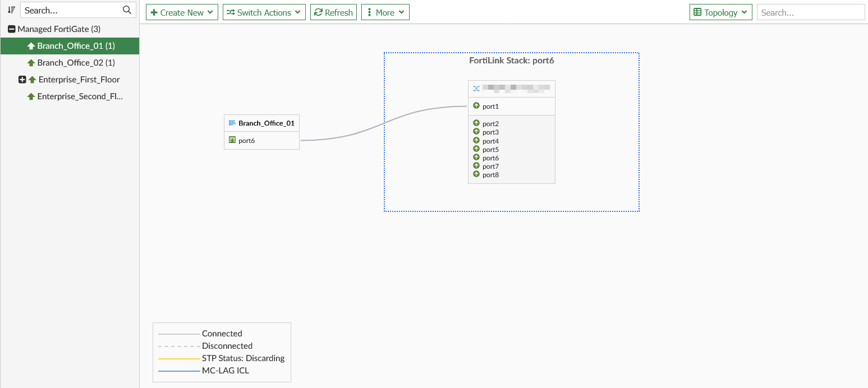Focus the sidebar search field
Image resolution: width=868 pixels, height=388 pixels.
coord(79,10)
